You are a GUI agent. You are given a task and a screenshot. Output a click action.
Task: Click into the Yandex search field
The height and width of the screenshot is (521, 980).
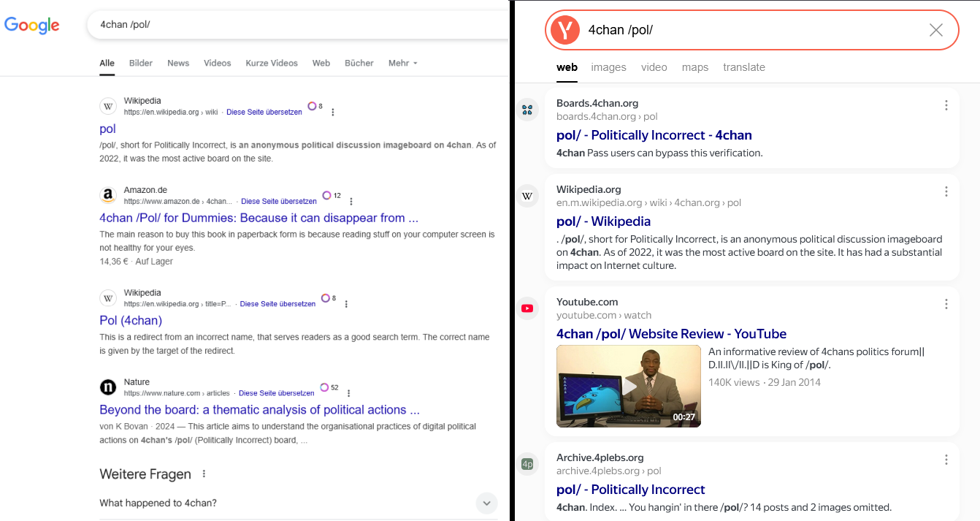(752, 30)
